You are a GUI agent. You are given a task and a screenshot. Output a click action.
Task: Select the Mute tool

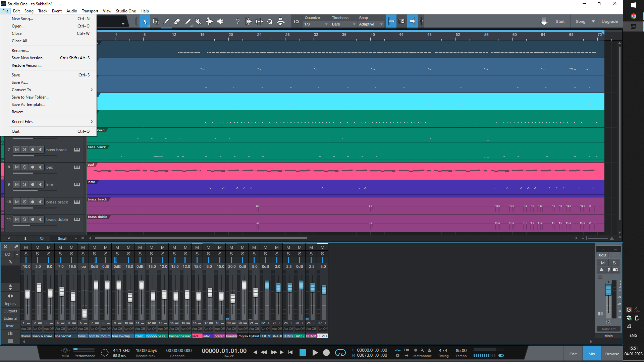tap(198, 21)
